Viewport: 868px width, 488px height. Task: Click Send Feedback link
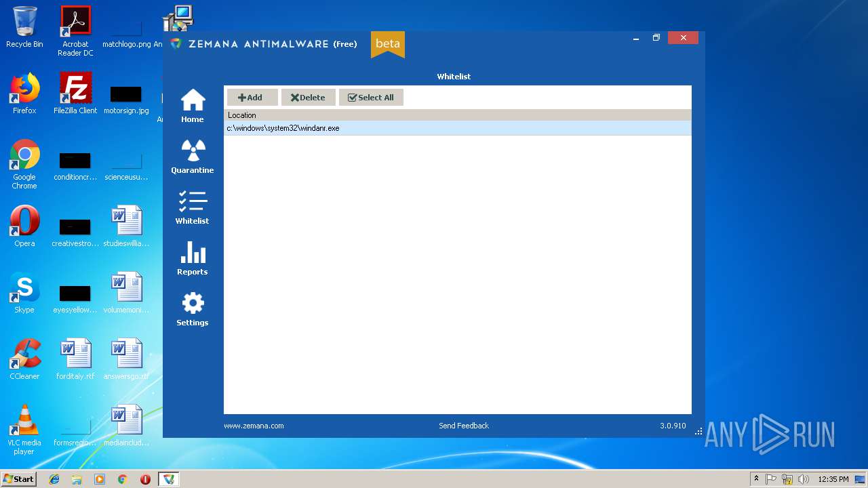[464, 426]
